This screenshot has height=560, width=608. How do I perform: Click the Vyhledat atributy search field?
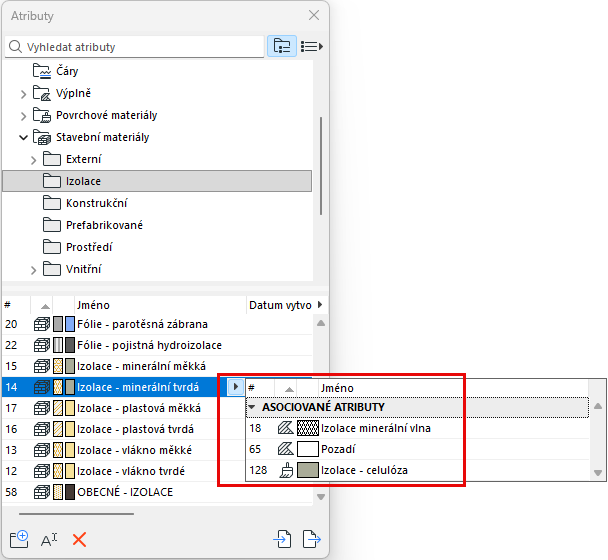point(135,47)
